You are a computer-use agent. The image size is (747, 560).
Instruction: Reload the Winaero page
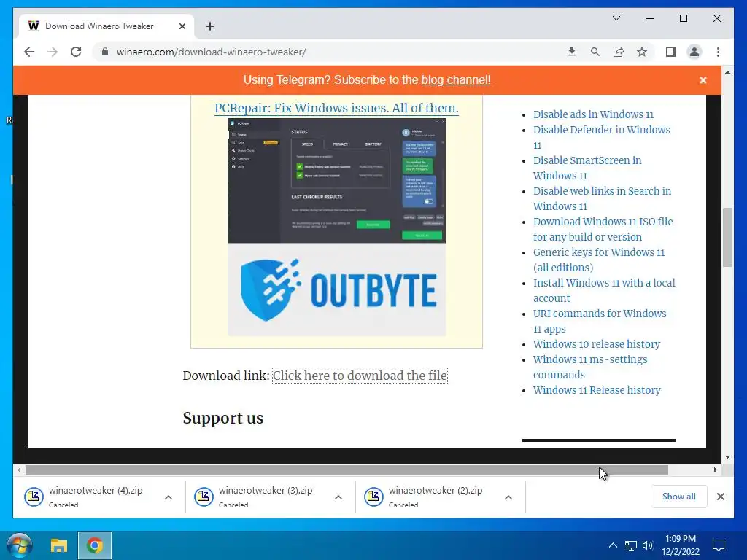tap(76, 52)
